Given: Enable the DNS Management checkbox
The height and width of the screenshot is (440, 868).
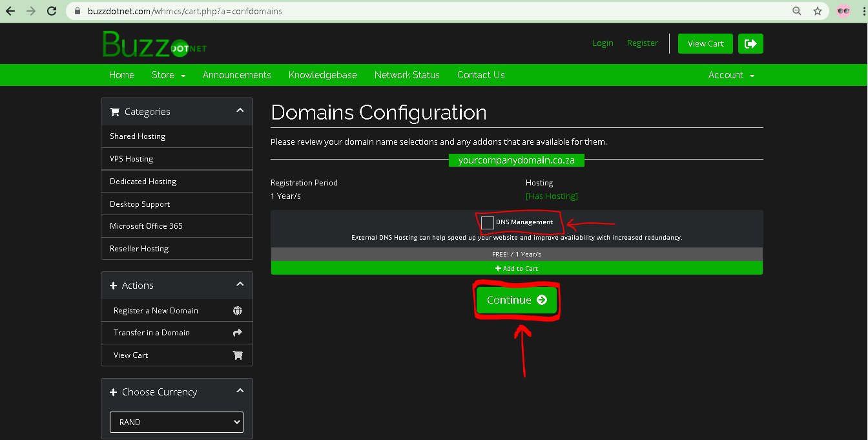Looking at the screenshot, I should pos(488,223).
